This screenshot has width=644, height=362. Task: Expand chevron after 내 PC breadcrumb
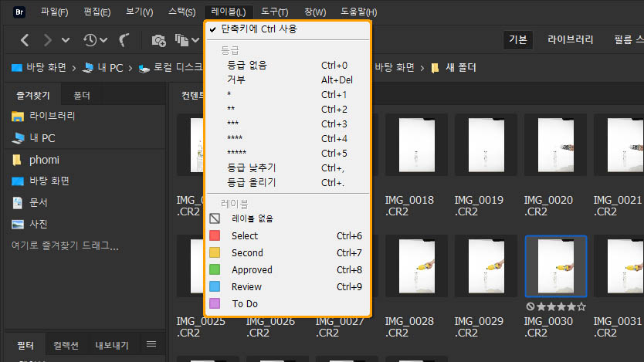point(130,68)
